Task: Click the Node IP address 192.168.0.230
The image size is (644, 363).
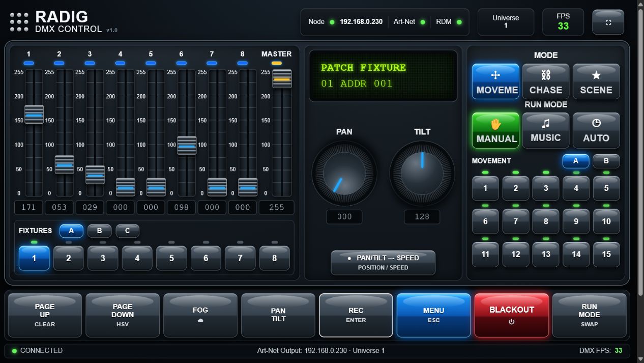Action: click(x=361, y=22)
